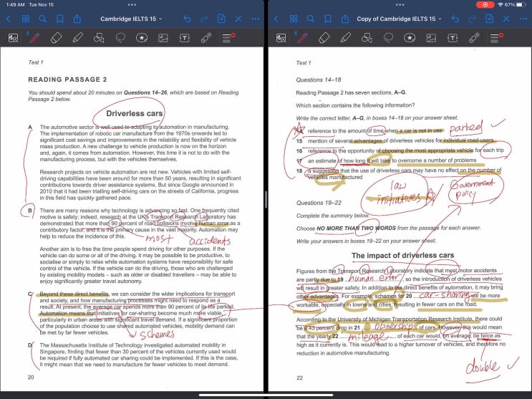532x399 pixels.
Task: Select the Text box tool in right pane
Action: click(x=453, y=37)
